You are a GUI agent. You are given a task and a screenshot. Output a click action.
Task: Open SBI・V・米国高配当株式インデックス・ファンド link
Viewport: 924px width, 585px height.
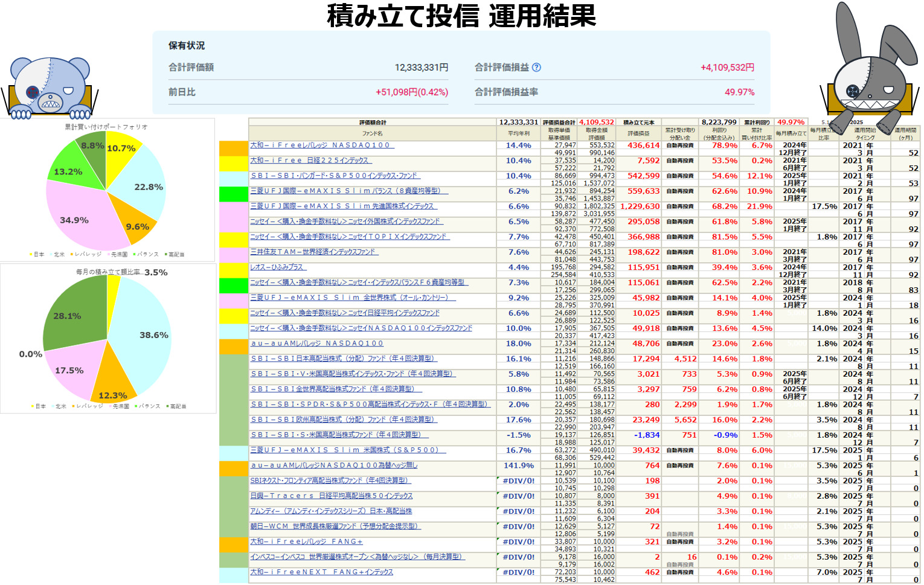[x=352, y=374]
